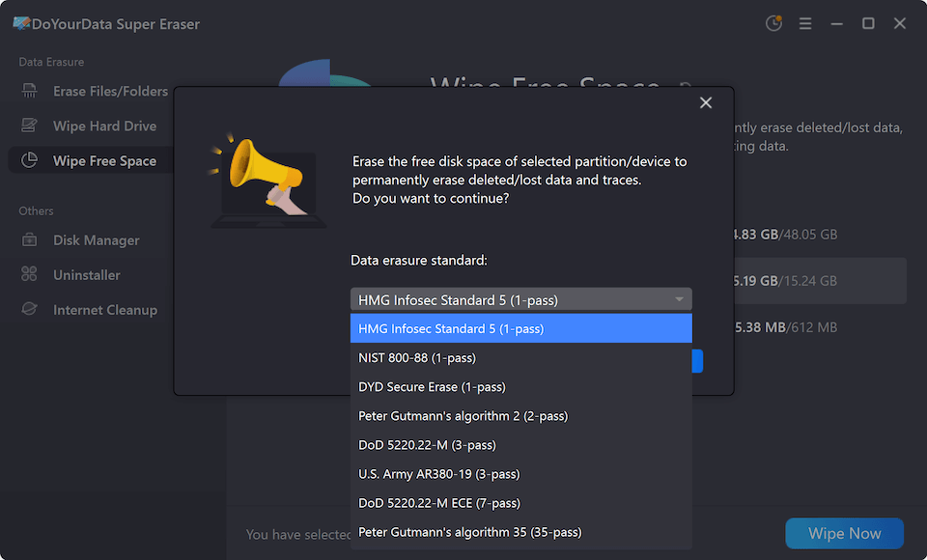Click the Uninstaller grid icon

(x=30, y=274)
